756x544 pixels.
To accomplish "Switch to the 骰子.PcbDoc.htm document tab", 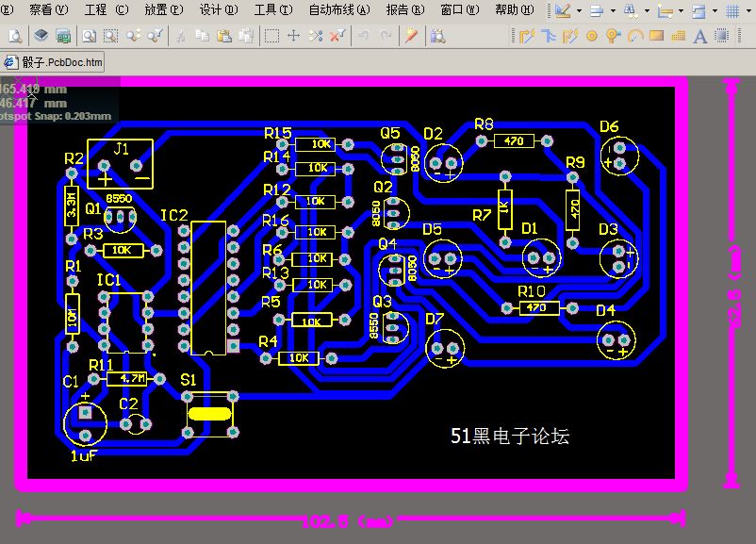I will click(x=53, y=62).
